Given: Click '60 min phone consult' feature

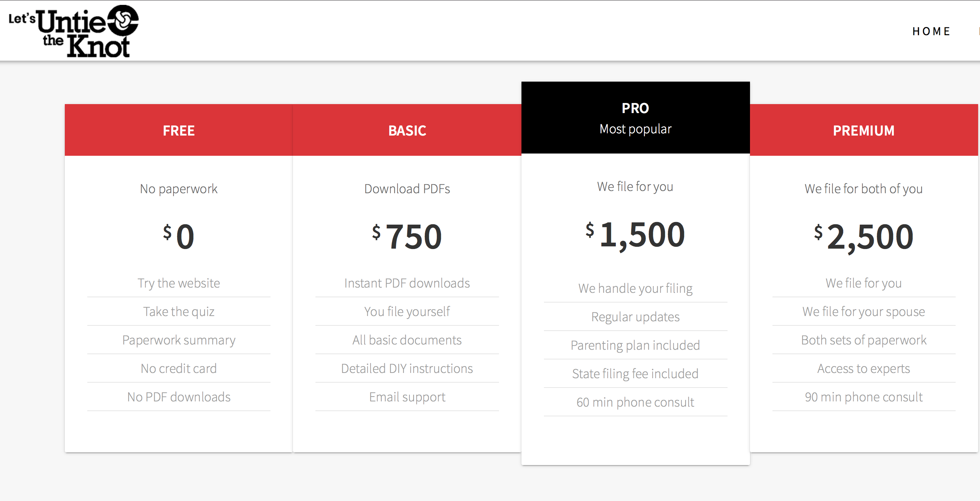Looking at the screenshot, I should pos(635,402).
